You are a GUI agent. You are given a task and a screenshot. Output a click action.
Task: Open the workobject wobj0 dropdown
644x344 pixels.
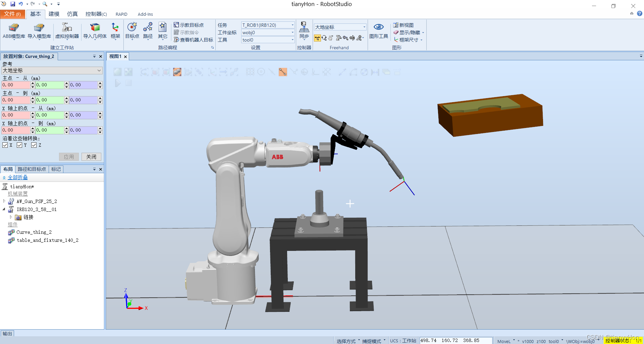click(268, 32)
